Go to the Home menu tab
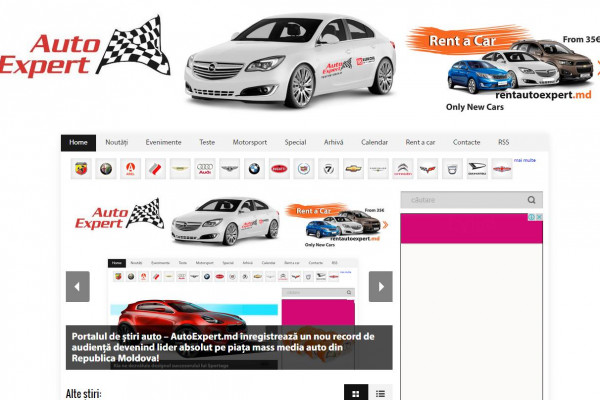600x400 pixels. tap(78, 142)
